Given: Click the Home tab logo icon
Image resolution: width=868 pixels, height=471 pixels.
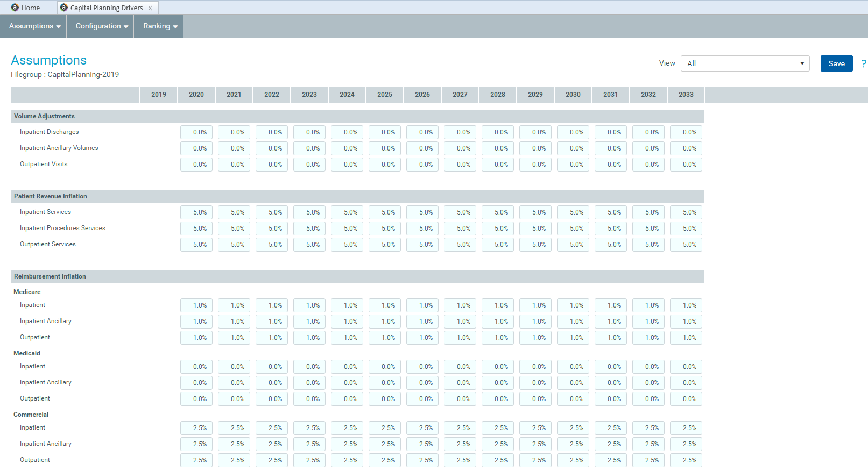Looking at the screenshot, I should coord(15,8).
